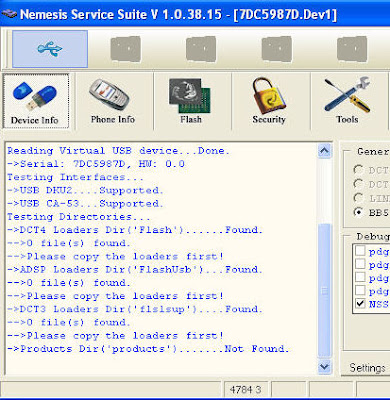Switch to the Settings tab

(x=367, y=368)
